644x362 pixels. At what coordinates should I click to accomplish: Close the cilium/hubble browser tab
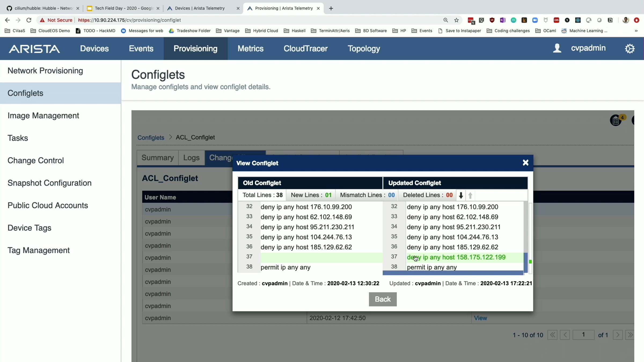78,8
